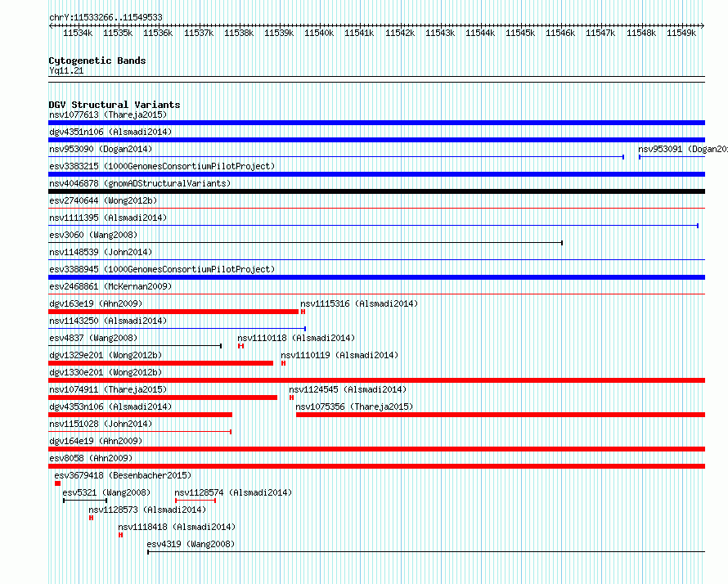Image resolution: width=728 pixels, height=584 pixels.
Task: Click the red nsv1110118 variant glyph
Action: pyautogui.click(x=240, y=346)
